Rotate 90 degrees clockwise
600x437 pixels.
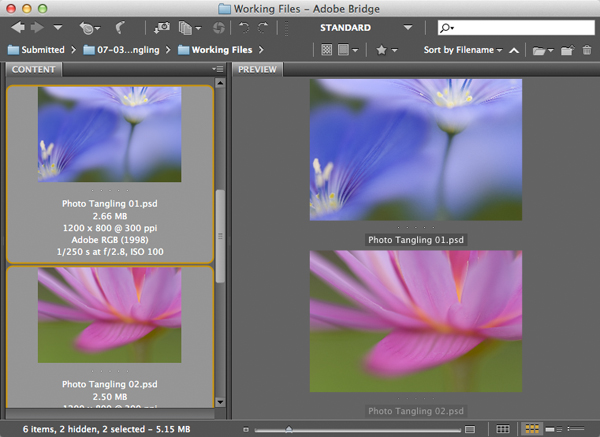tap(263, 28)
